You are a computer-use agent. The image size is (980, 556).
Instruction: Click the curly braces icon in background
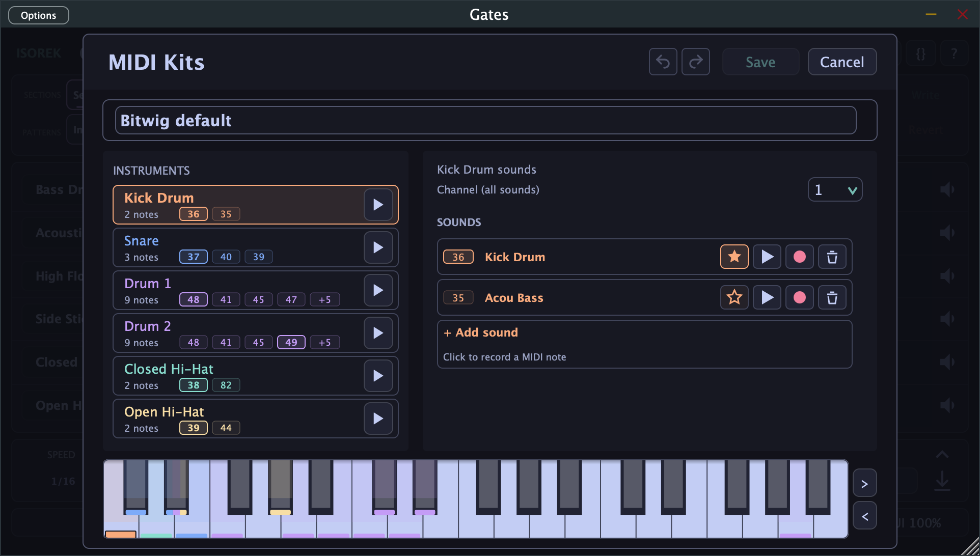coord(920,53)
